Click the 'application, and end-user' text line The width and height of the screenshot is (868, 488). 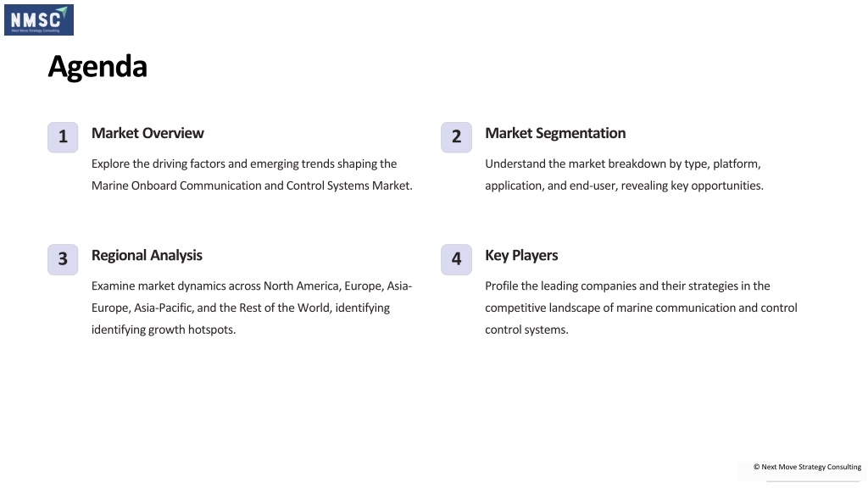[624, 186]
